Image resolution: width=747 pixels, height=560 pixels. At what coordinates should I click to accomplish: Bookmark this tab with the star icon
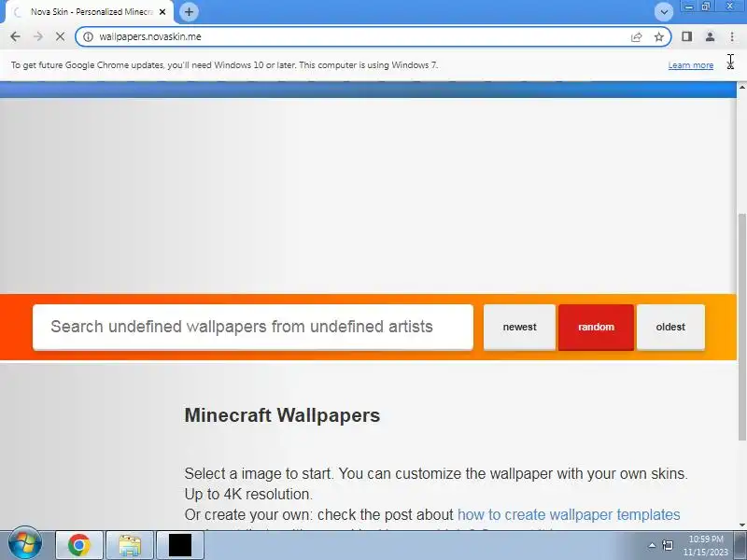[x=659, y=36]
